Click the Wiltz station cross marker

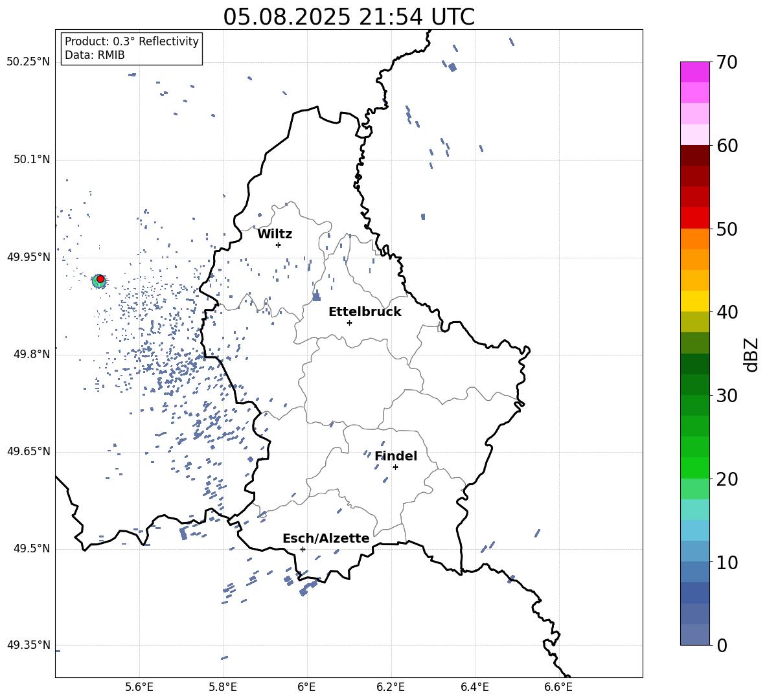pyautogui.click(x=279, y=245)
